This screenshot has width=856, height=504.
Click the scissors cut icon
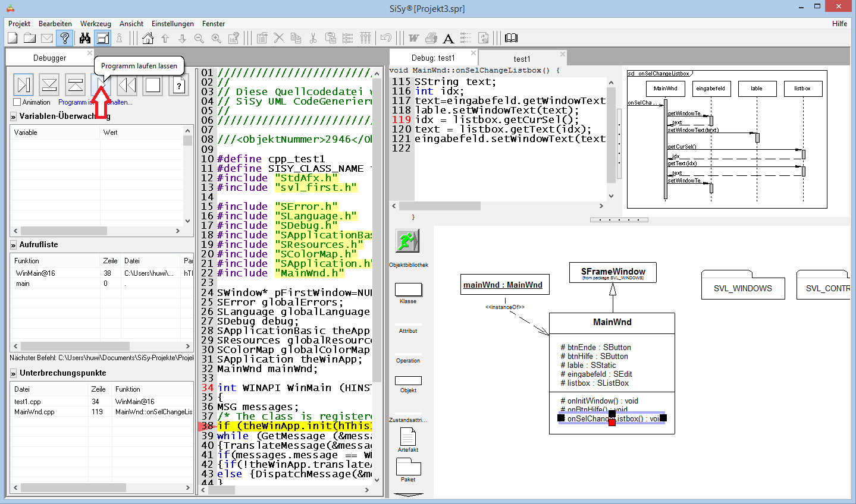tap(313, 39)
